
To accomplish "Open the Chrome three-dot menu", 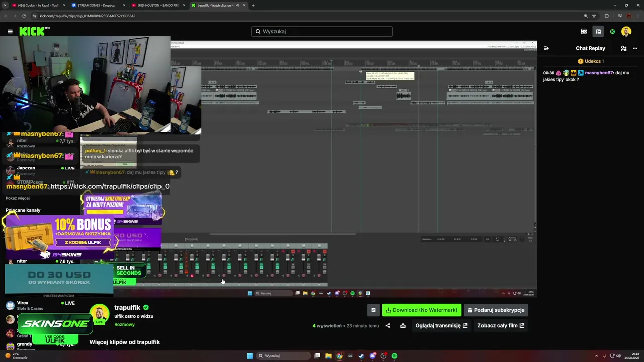I will tap(638, 16).
